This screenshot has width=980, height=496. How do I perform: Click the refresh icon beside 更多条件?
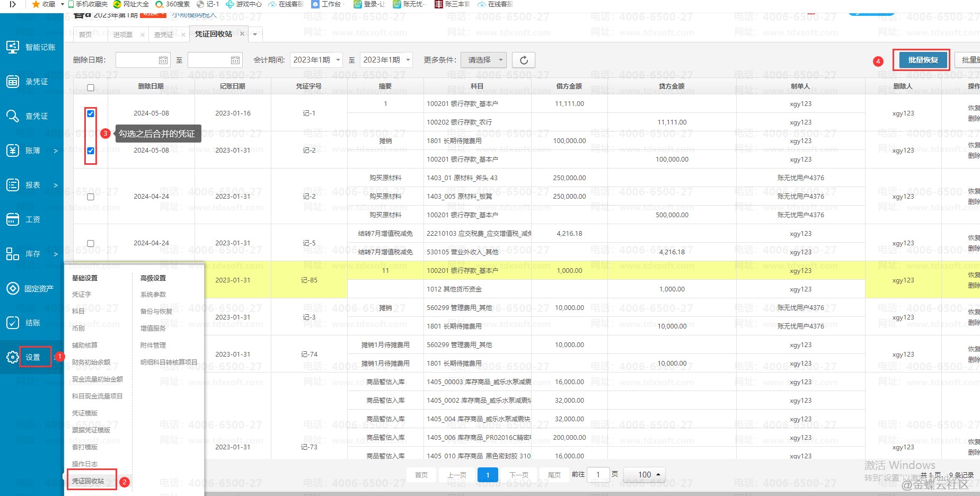pos(524,60)
